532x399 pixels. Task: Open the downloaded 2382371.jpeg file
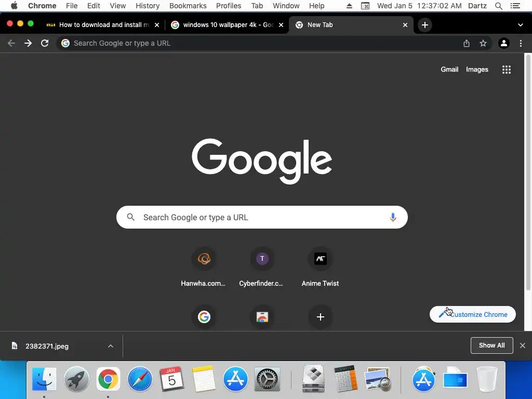point(47,346)
